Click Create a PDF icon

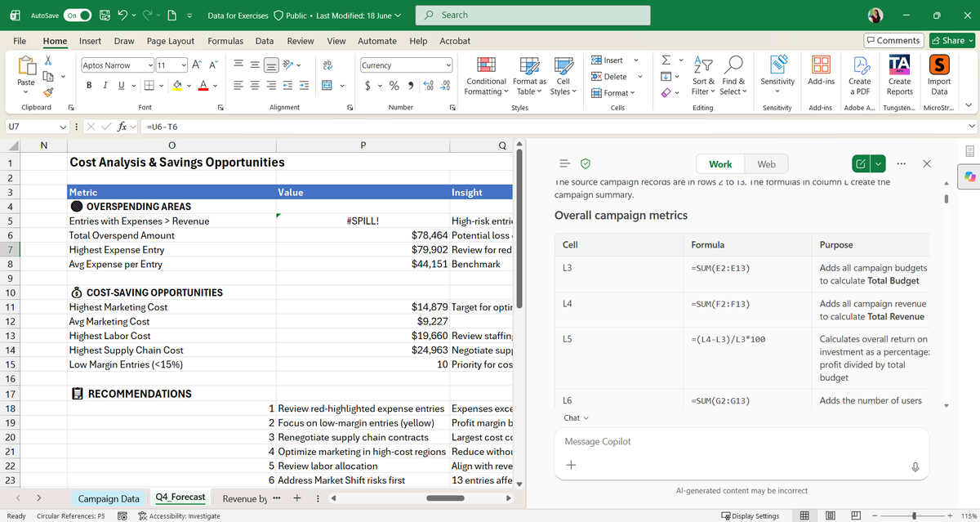click(859, 76)
